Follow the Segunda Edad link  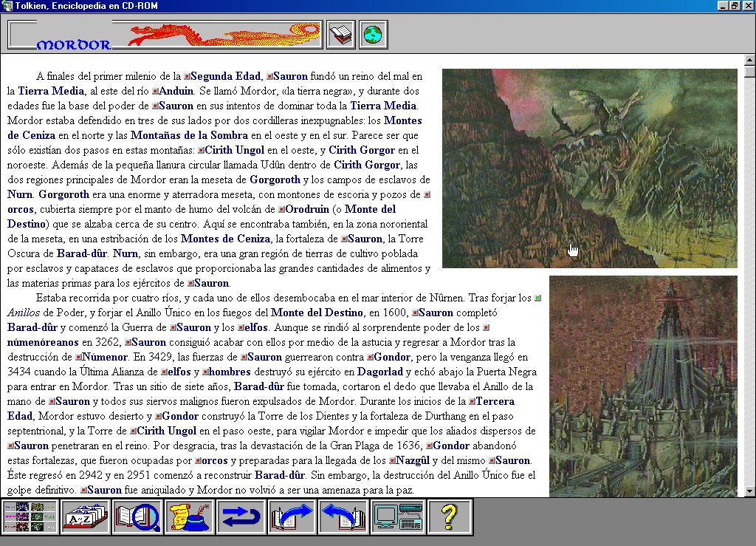coord(225,76)
